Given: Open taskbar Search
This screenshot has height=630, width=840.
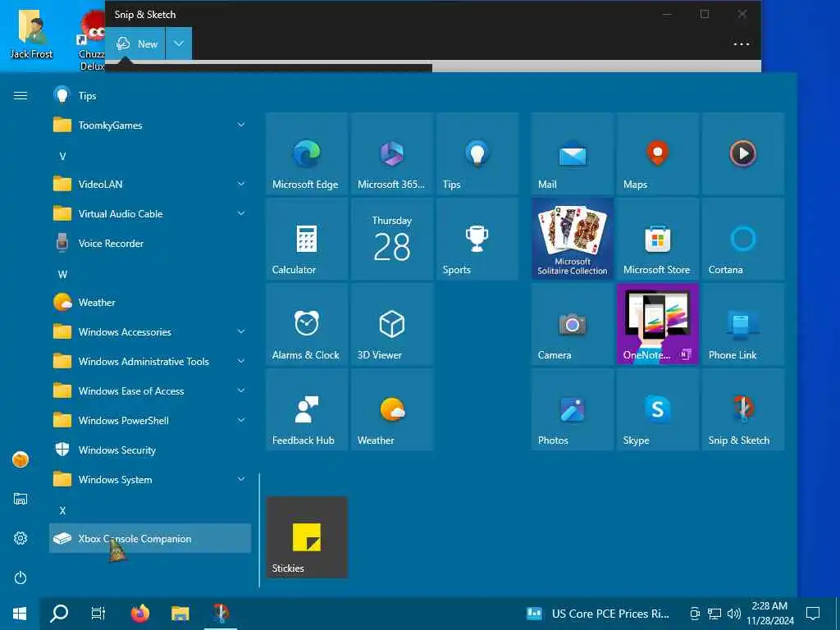Looking at the screenshot, I should (59, 614).
